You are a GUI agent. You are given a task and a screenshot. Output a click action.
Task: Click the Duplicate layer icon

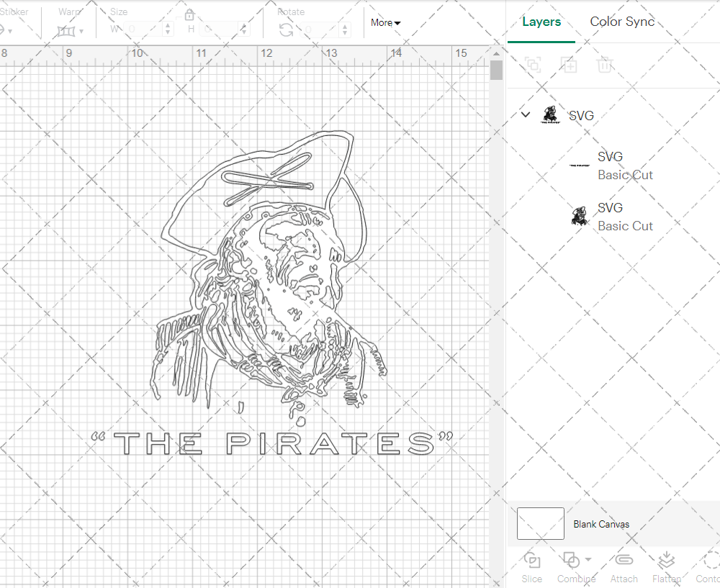pyautogui.click(x=569, y=65)
